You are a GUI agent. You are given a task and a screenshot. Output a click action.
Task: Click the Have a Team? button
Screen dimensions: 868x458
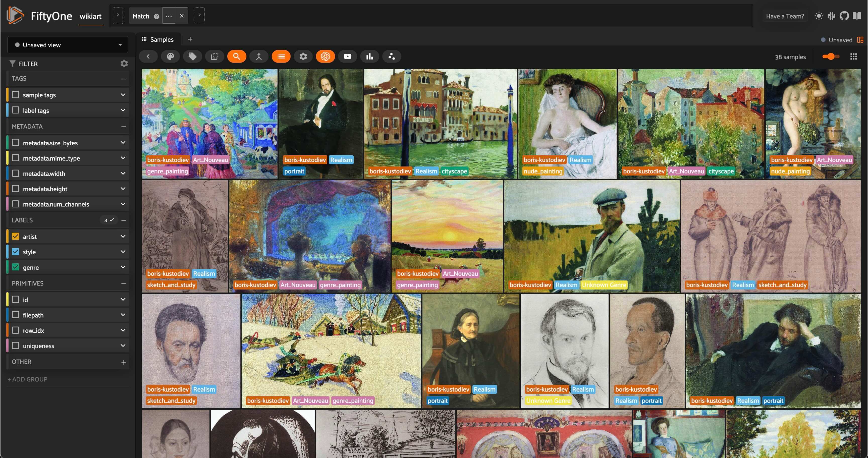[785, 16]
